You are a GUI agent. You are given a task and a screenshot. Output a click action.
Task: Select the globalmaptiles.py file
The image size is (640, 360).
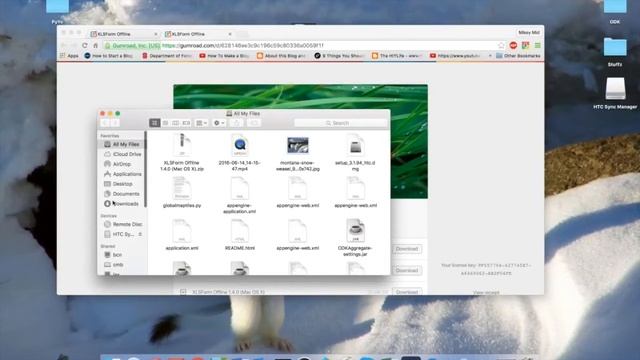[182, 192]
